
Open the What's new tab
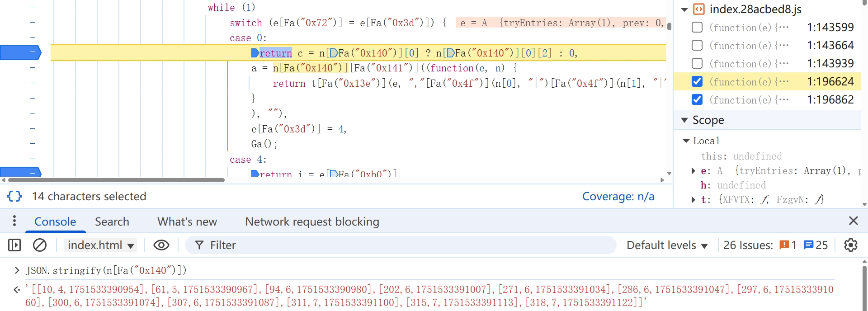(x=187, y=221)
